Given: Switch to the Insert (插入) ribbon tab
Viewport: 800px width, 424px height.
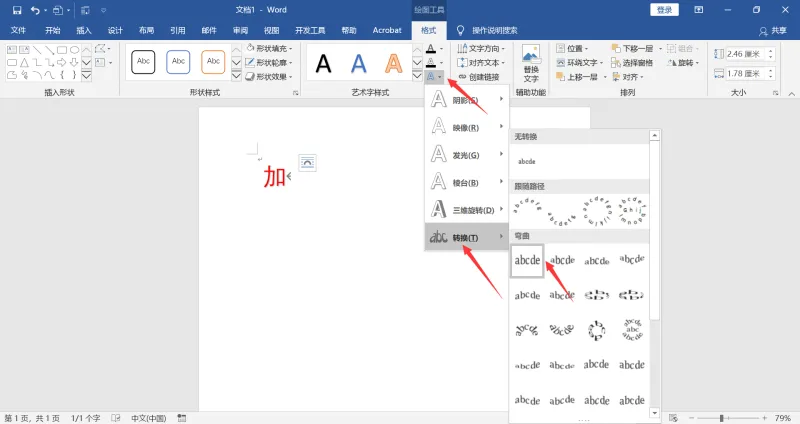Looking at the screenshot, I should (x=84, y=30).
